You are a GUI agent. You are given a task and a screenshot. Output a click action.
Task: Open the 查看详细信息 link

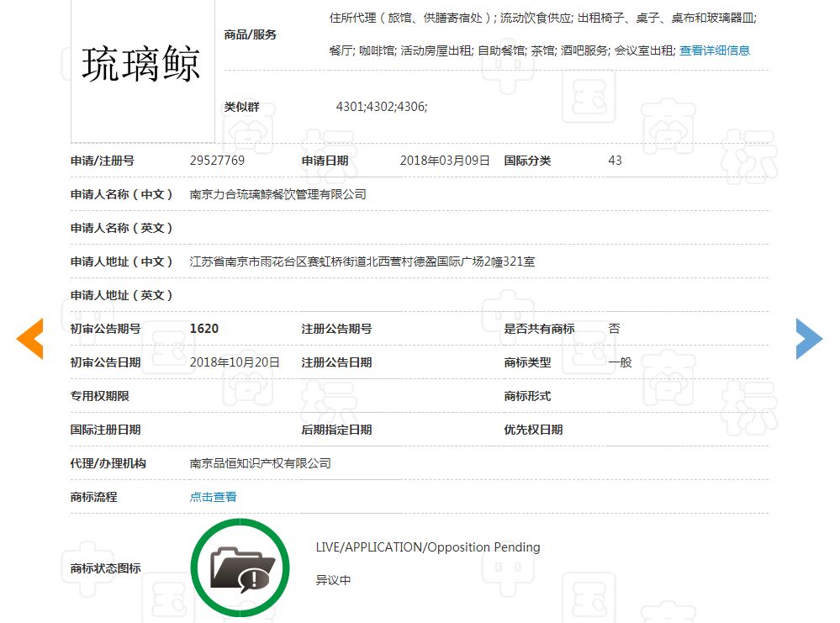coord(714,50)
